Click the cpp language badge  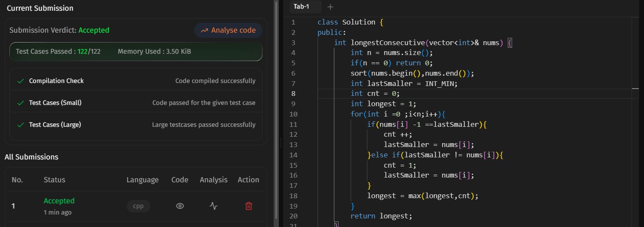138,206
